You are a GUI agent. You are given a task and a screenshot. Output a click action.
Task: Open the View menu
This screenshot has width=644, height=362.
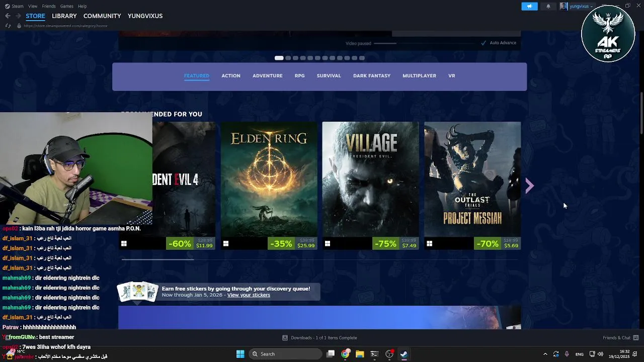[33, 6]
